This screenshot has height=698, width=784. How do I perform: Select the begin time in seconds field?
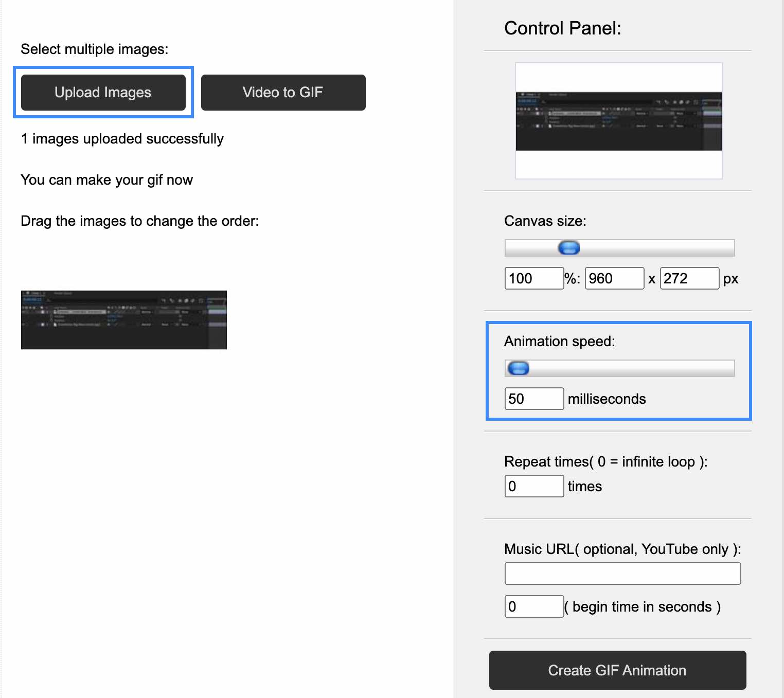pos(534,606)
